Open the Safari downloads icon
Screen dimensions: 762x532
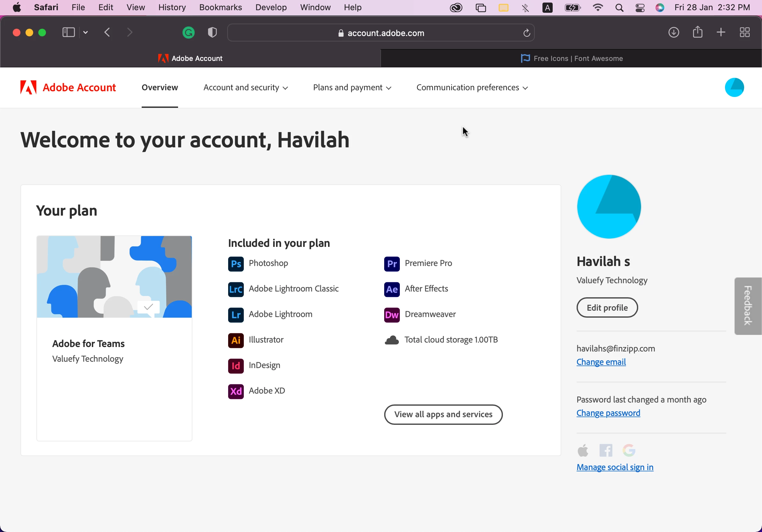(673, 33)
